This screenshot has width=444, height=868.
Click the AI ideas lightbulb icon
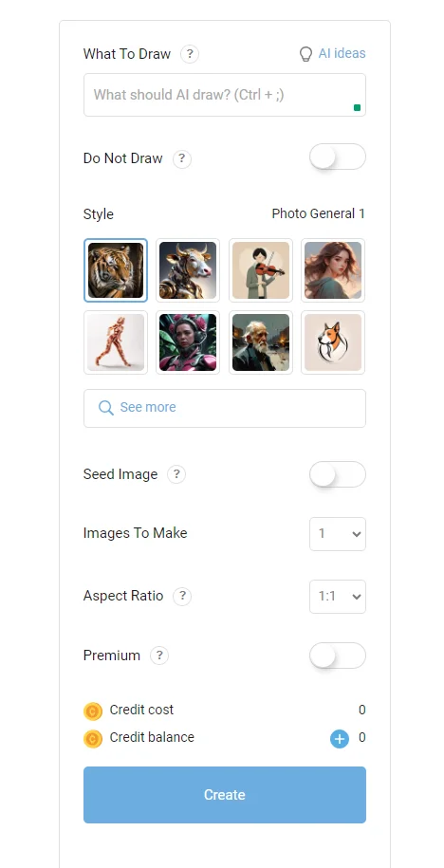305,54
